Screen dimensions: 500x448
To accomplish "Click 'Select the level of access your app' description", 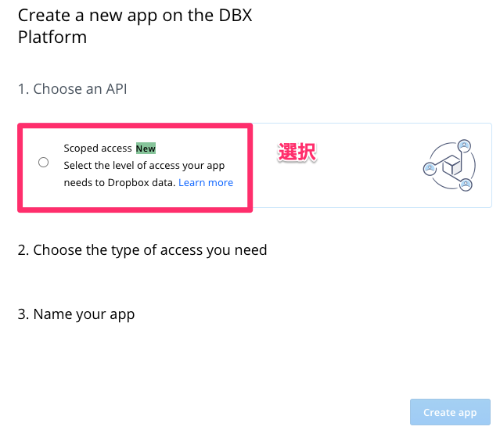I will tap(144, 166).
